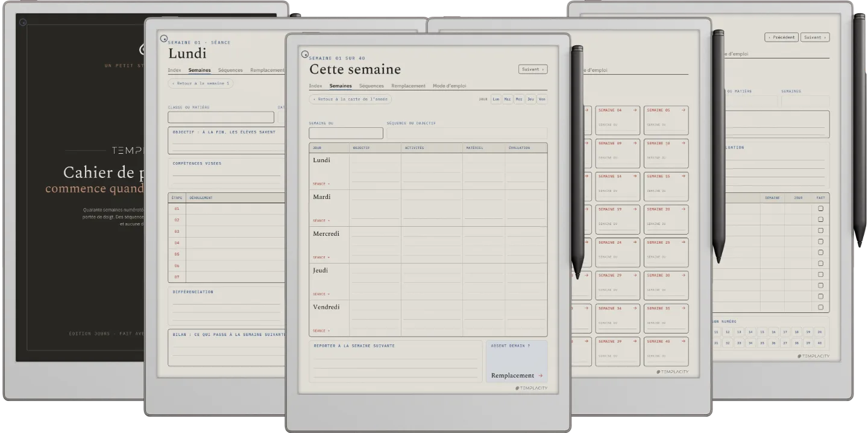The height and width of the screenshot is (433, 868).
Task: Open the Semaine 25 card arrow
Action: [x=683, y=242]
